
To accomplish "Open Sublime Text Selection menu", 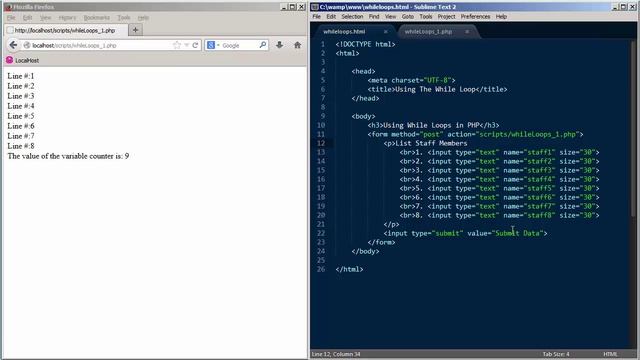I will [x=352, y=17].
